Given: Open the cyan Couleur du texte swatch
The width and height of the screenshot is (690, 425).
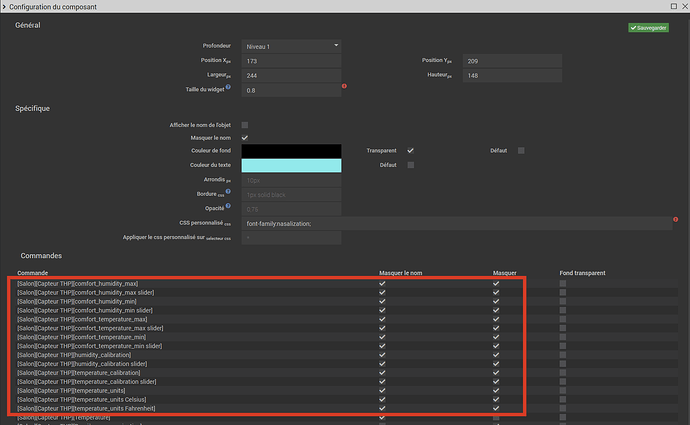Looking at the screenshot, I should 291,165.
